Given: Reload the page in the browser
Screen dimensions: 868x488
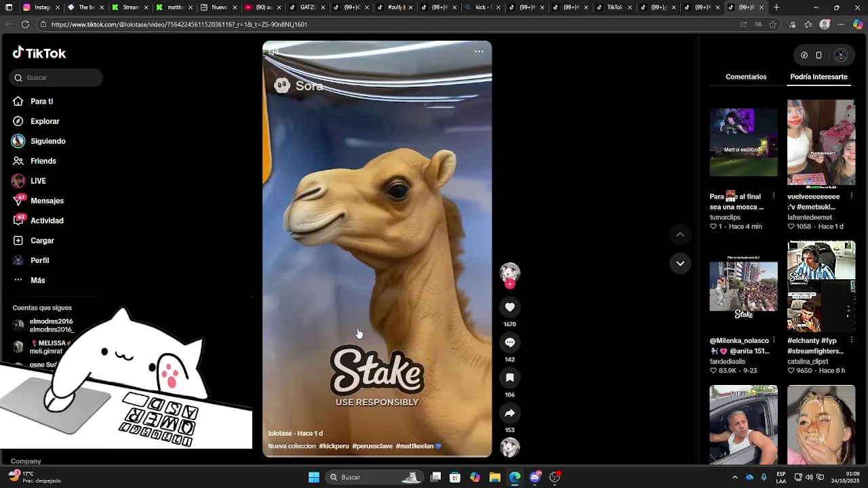Looking at the screenshot, I should point(25,24).
